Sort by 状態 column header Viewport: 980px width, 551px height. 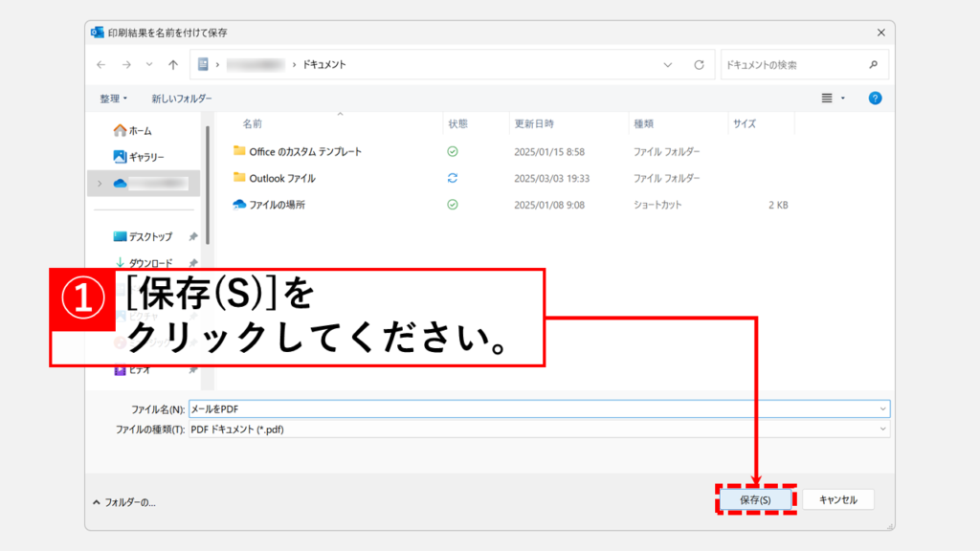(x=457, y=123)
